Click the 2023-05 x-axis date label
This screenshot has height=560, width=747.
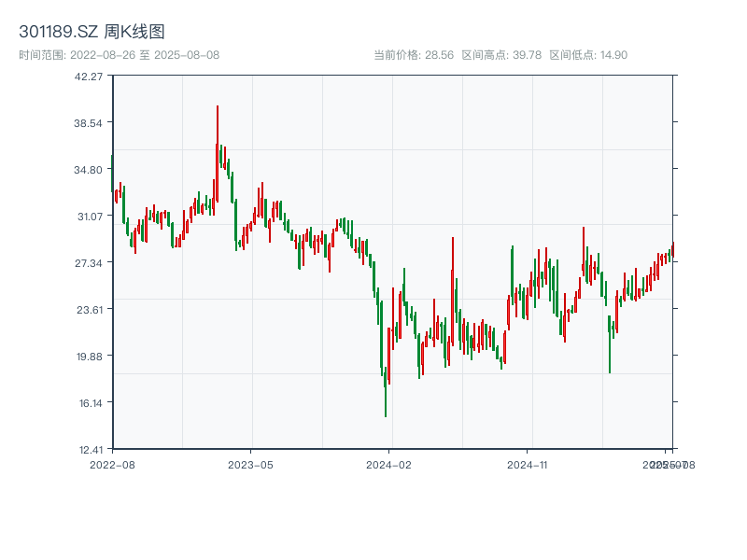pyautogui.click(x=251, y=464)
